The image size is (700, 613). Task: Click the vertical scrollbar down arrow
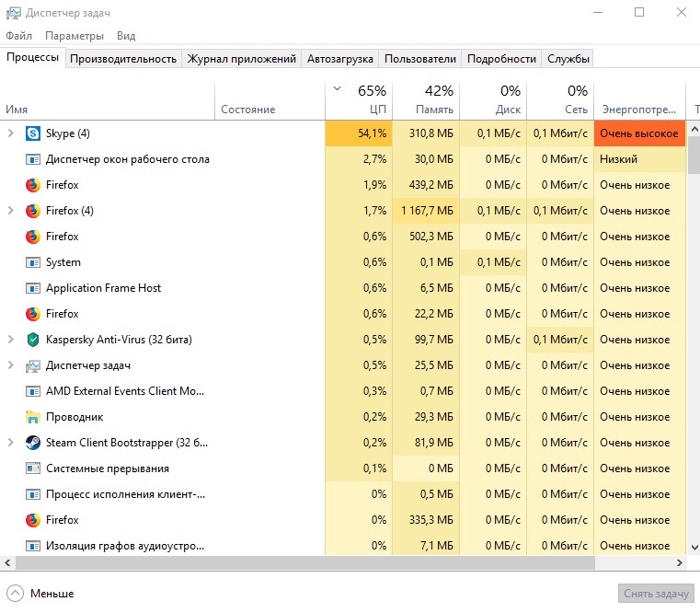pyautogui.click(x=694, y=548)
